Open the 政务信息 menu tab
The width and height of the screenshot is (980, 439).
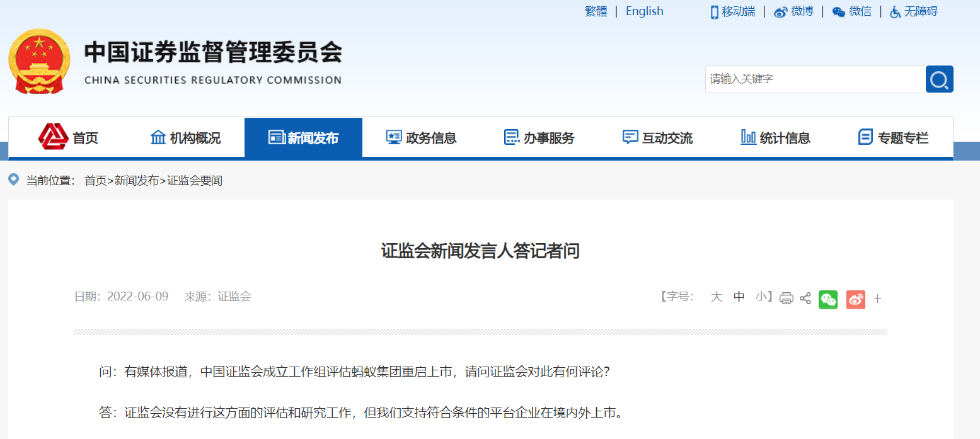coord(421,137)
